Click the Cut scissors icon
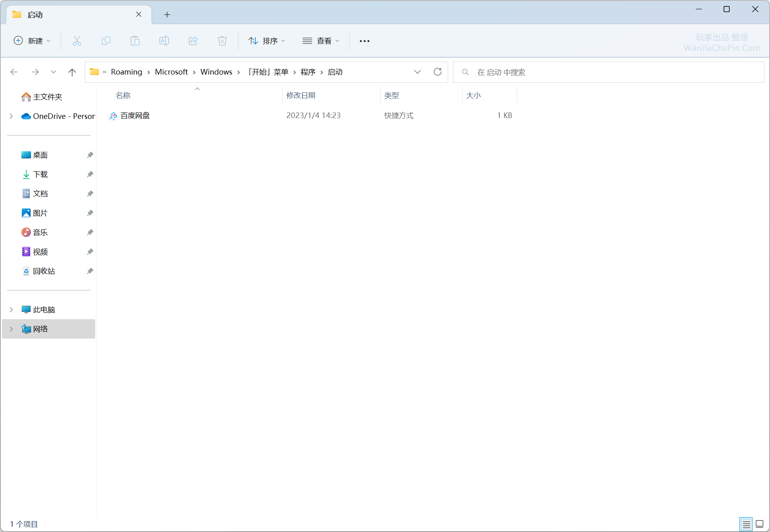Viewport: 770px width, 532px height. (x=77, y=41)
